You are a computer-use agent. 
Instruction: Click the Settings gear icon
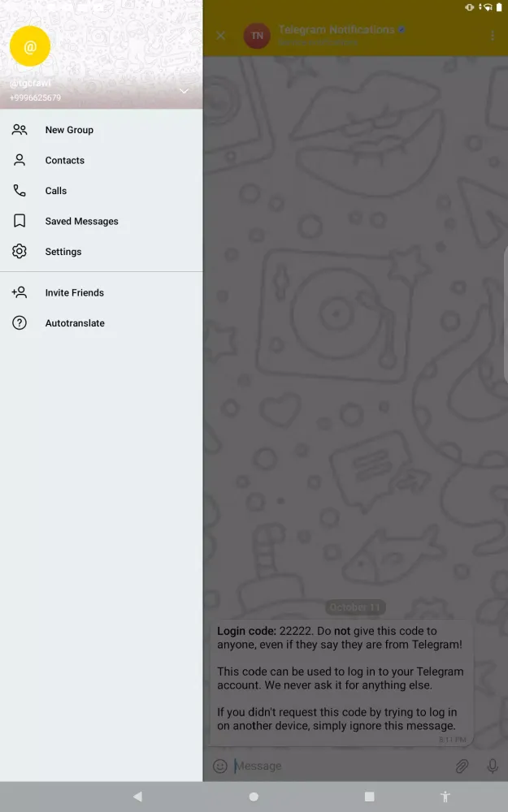(20, 252)
